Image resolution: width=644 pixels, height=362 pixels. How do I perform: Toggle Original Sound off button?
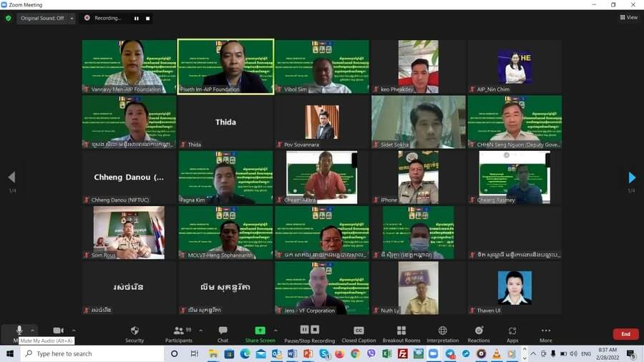tap(42, 18)
